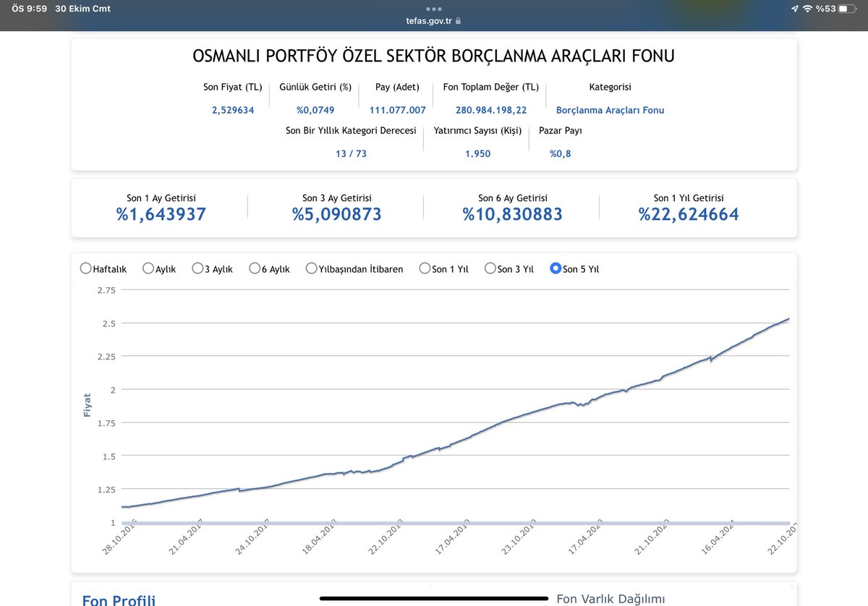This screenshot has height=606, width=868.
Task: Click the 28.10 date axis label
Action: pos(120,539)
